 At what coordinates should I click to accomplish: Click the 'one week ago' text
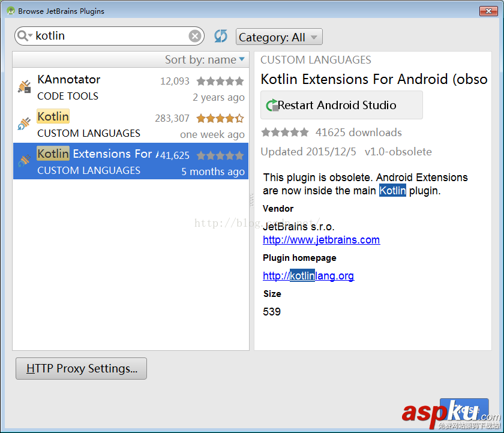(x=212, y=134)
